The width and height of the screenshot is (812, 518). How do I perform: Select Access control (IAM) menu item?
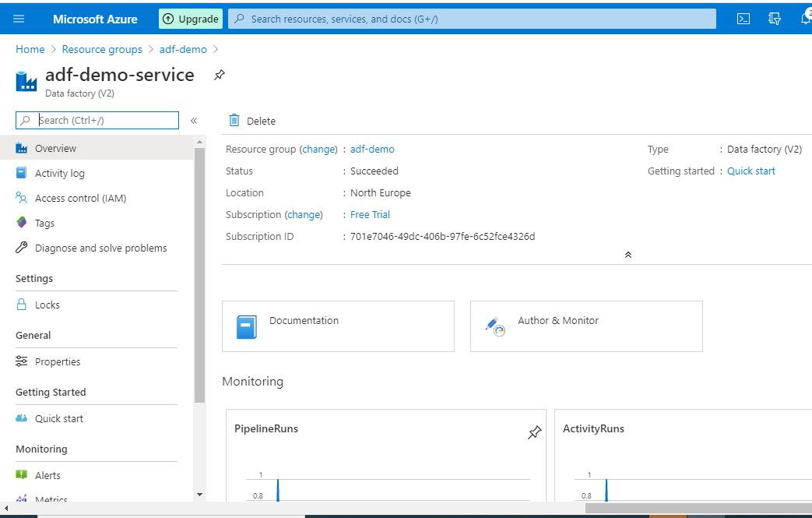80,199
